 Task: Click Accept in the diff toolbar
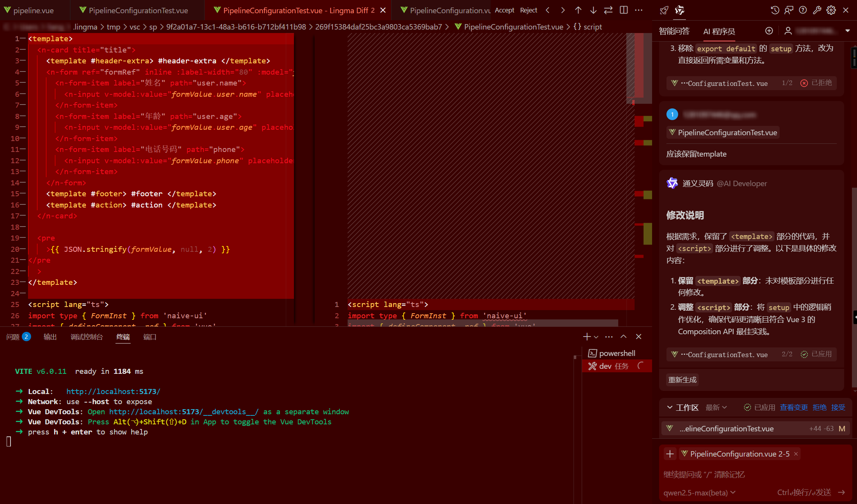504,10
